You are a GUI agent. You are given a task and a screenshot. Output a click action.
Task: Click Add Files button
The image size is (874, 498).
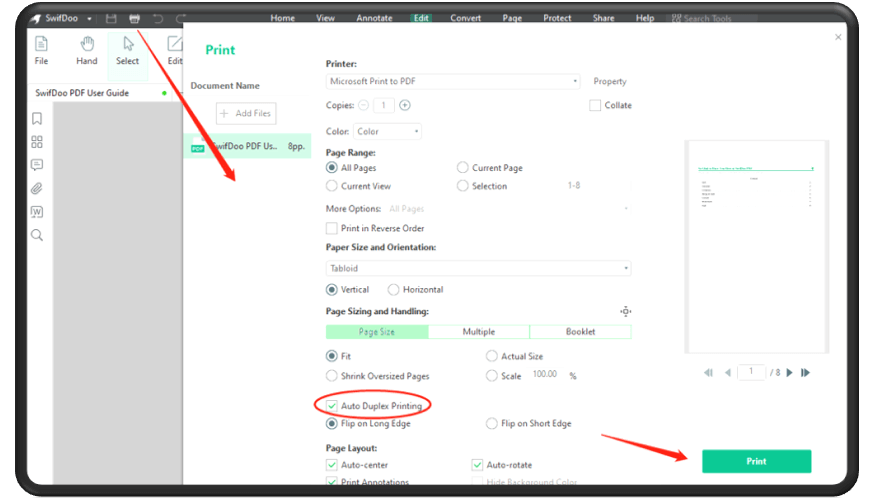pos(246,113)
